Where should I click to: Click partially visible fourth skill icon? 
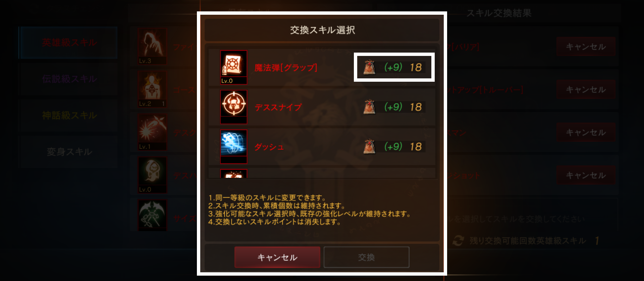(234, 173)
